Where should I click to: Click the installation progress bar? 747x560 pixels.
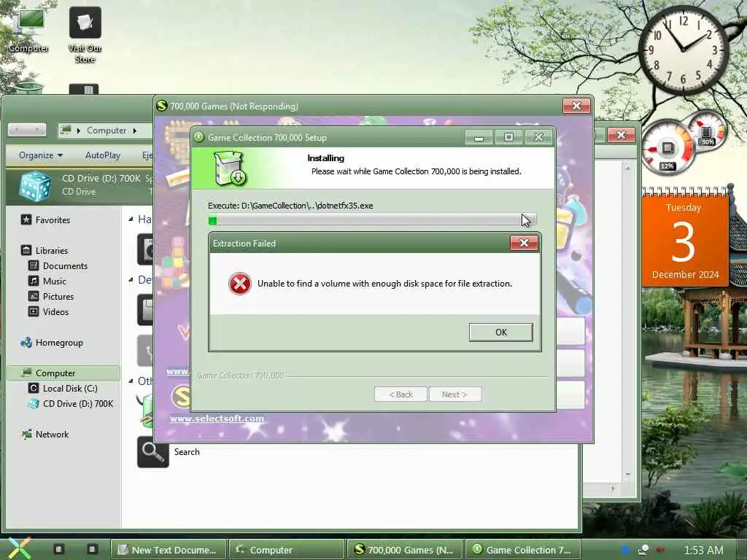pos(372,220)
